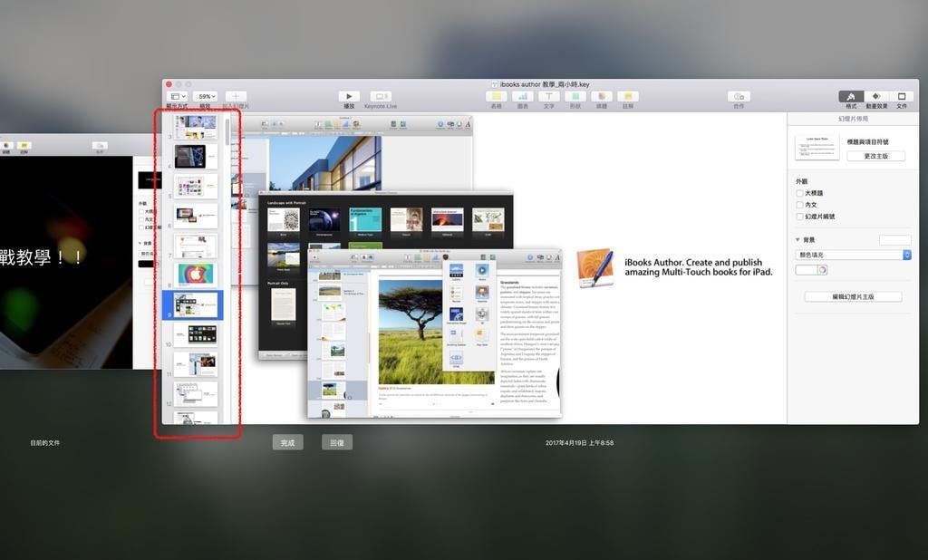Add a comment with the 註解 icon
Screen dimensions: 928x560
pos(628,96)
